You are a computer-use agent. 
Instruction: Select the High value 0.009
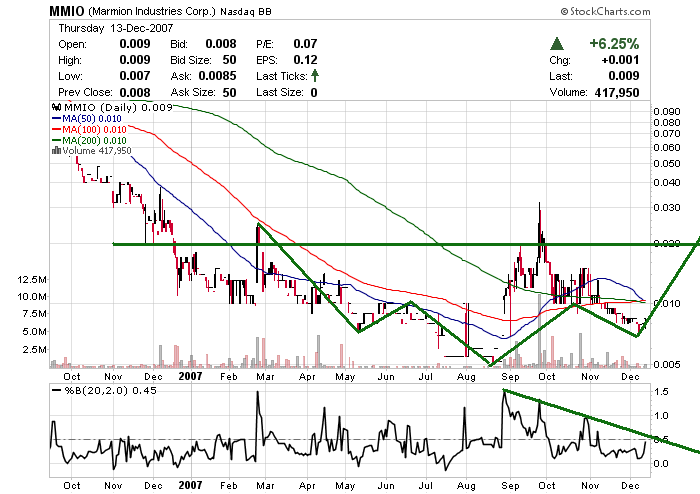135,60
